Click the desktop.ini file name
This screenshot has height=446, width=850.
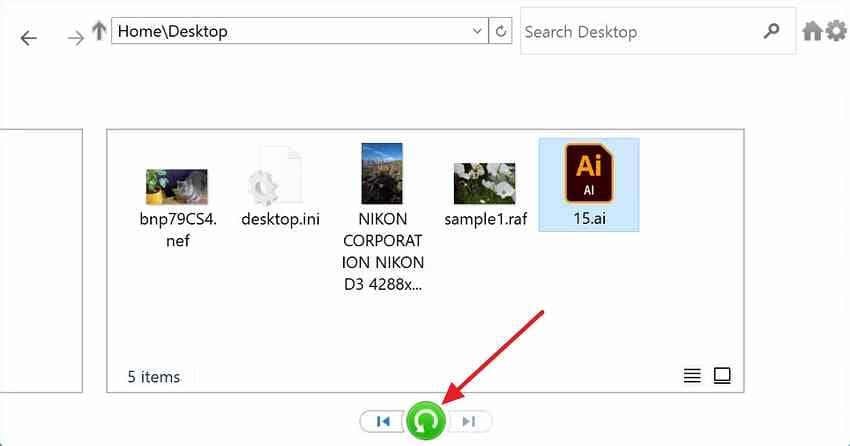280,219
